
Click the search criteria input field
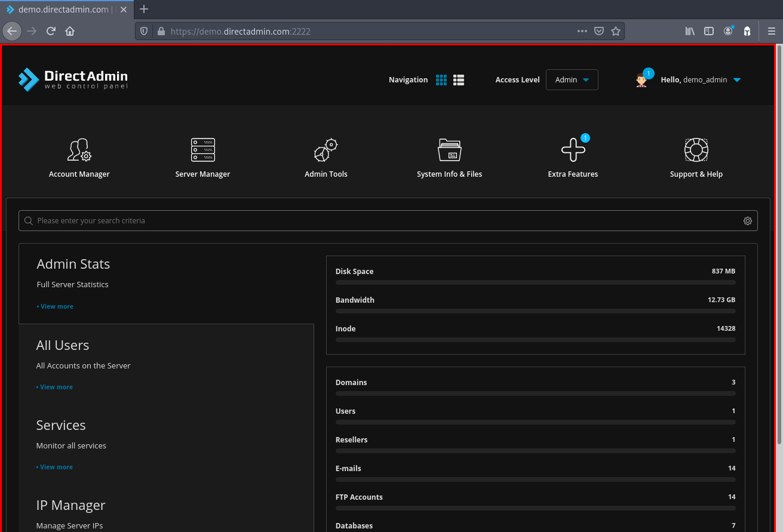[382, 221]
